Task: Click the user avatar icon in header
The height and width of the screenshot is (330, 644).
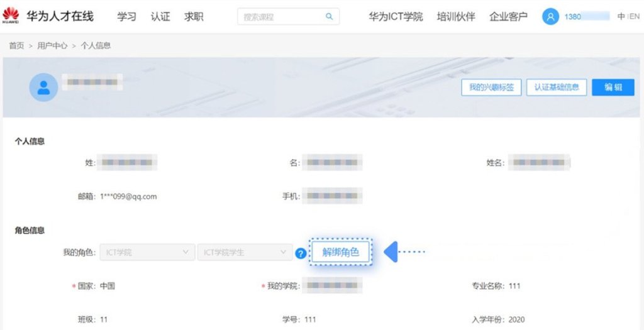Action: (550, 17)
